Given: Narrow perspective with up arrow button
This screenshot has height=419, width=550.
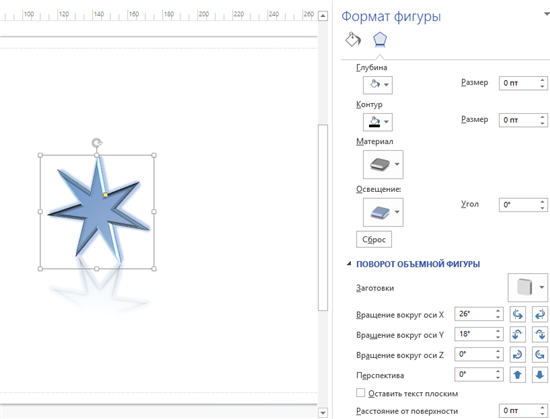Looking at the screenshot, I should click(x=517, y=375).
